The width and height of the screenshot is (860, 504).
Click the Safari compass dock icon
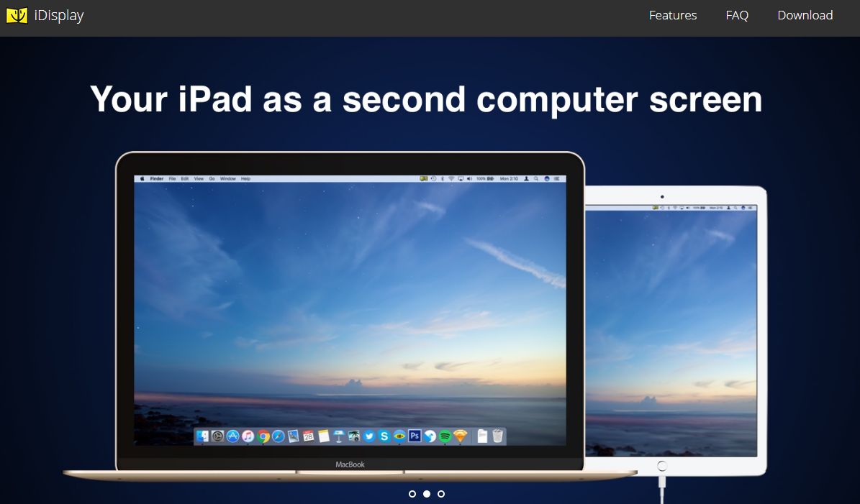click(x=278, y=436)
